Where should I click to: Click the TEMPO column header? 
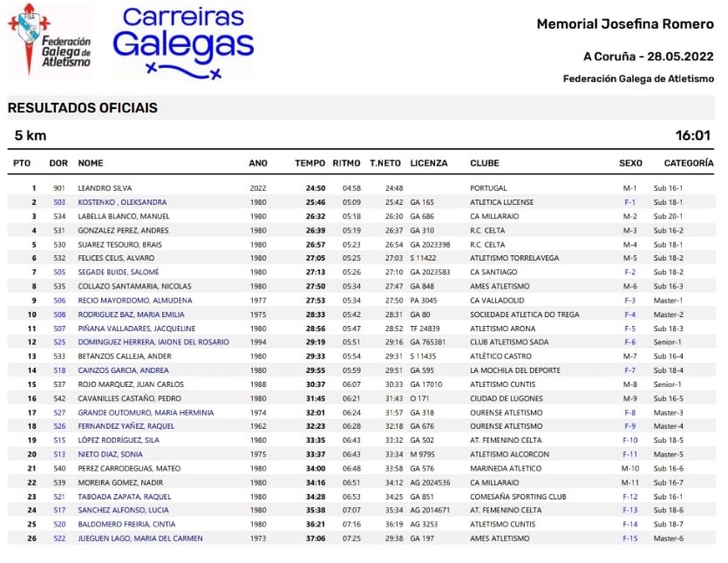tap(310, 163)
